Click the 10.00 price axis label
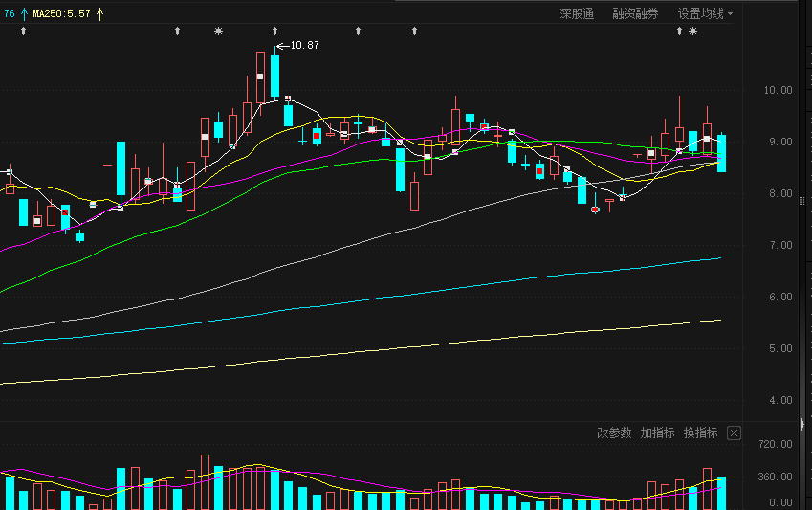 click(778, 90)
